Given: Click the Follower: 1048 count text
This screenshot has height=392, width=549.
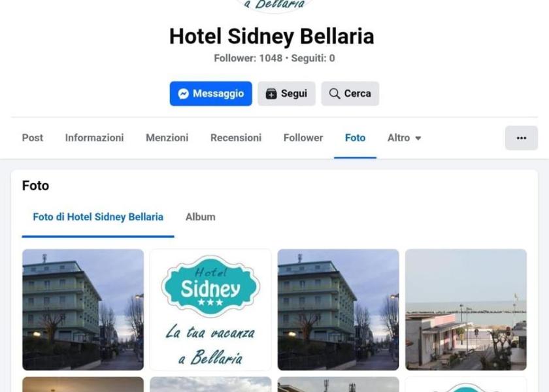Looking at the screenshot, I should tap(248, 58).
